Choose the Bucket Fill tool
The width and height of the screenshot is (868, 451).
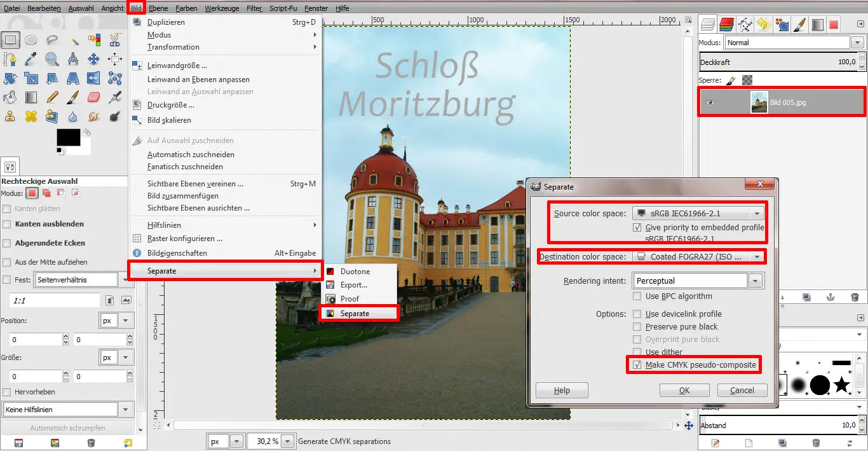pyautogui.click(x=10, y=97)
